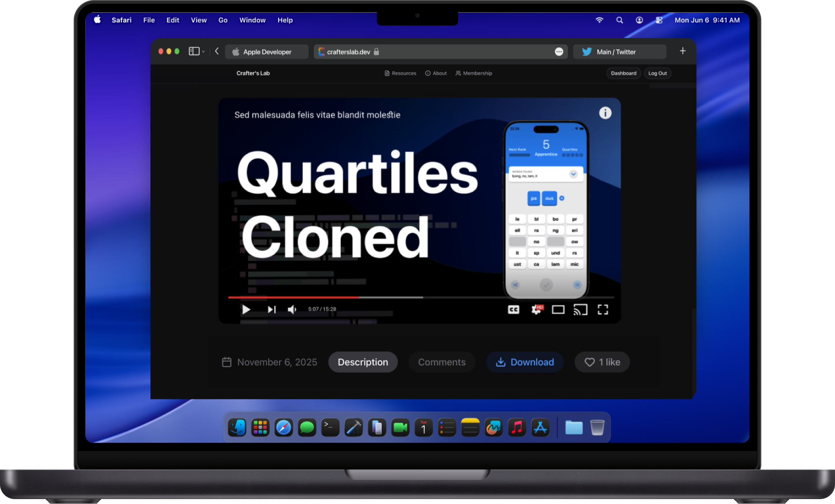
Task: Open the View menu
Action: (x=199, y=20)
